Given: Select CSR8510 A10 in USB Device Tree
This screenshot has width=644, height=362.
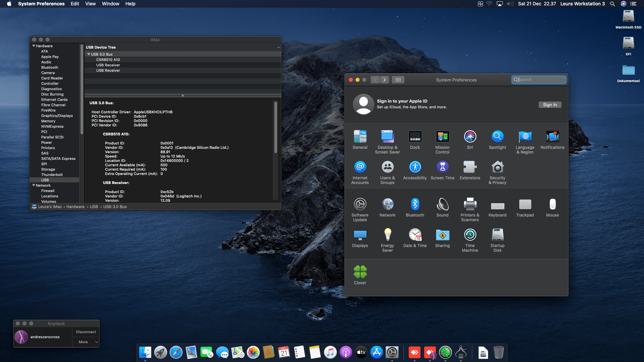Looking at the screenshot, I should tap(108, 60).
